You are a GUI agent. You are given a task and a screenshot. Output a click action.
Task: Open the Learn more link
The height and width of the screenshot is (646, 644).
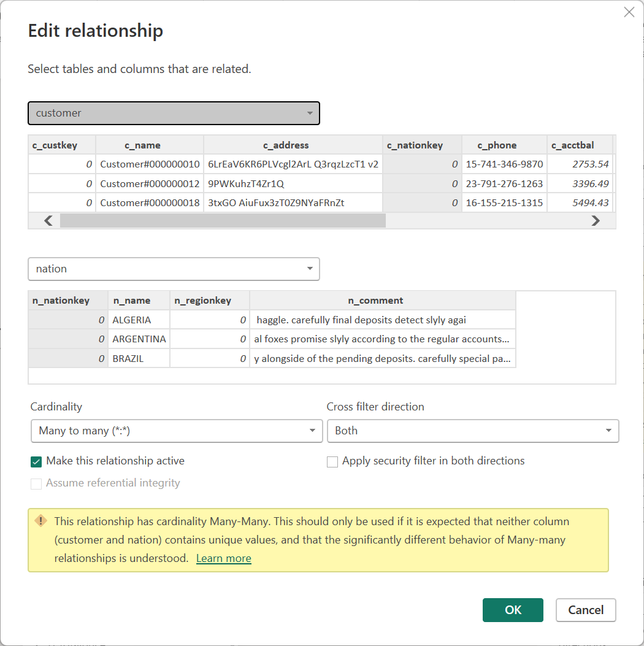click(223, 558)
